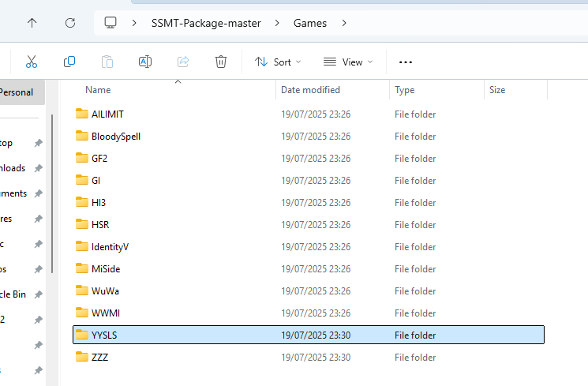Click the AILIMIT folder icon
This screenshot has height=386, width=588.
tap(82, 114)
